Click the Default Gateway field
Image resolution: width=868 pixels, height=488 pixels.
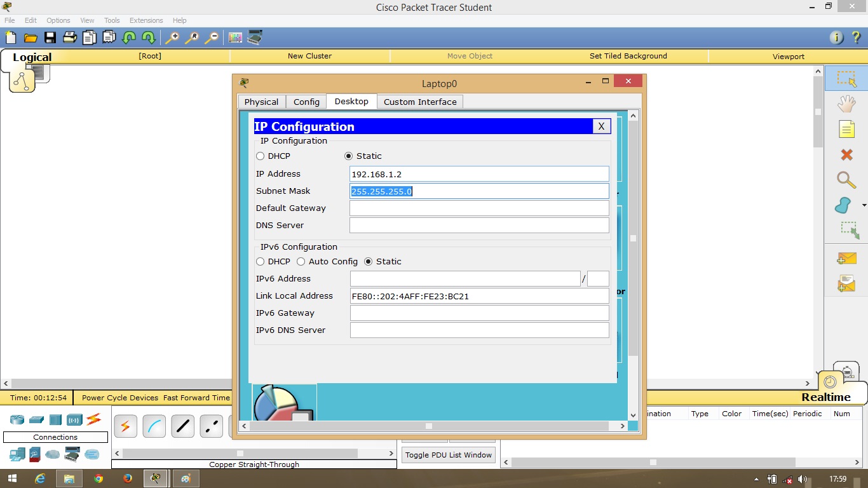(x=479, y=208)
